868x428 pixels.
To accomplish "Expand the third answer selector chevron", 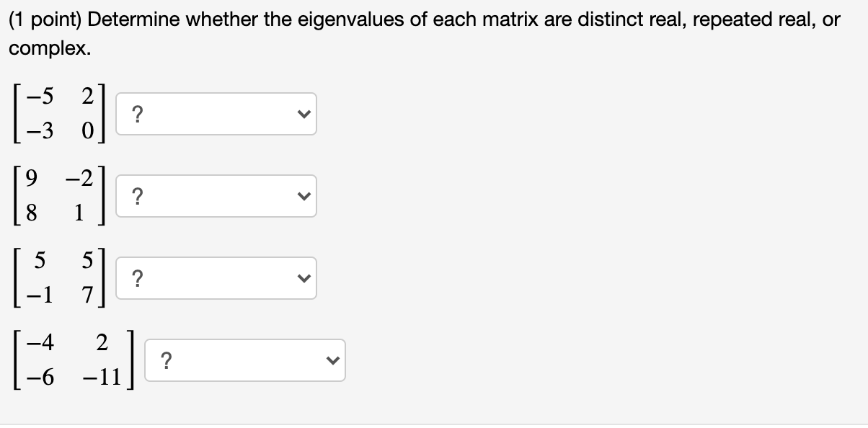I will [x=304, y=277].
